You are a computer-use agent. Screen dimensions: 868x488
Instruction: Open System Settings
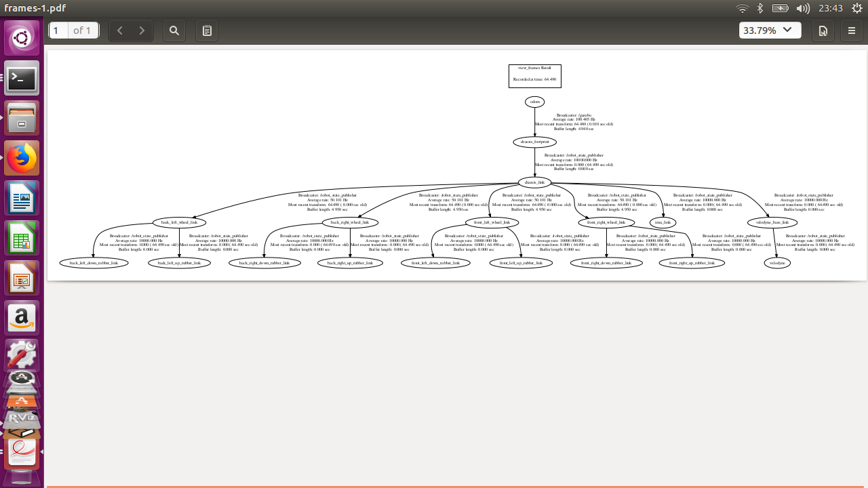22,354
